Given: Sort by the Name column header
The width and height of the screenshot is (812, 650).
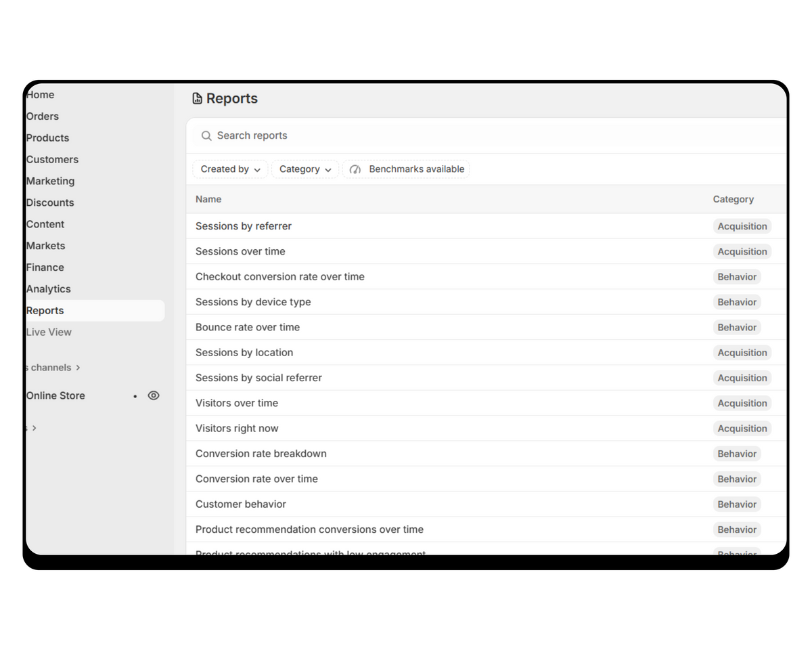Looking at the screenshot, I should tap(208, 200).
